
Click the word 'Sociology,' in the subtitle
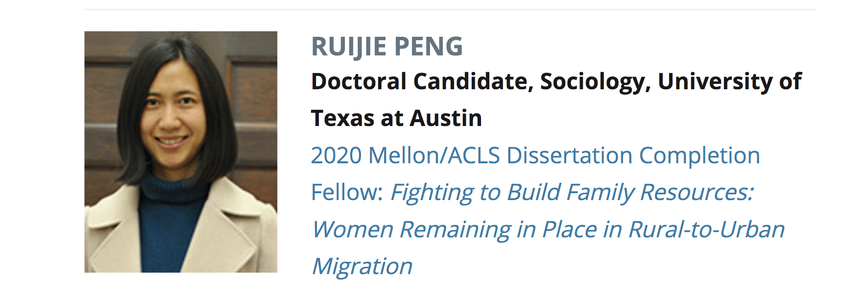pos(595,81)
